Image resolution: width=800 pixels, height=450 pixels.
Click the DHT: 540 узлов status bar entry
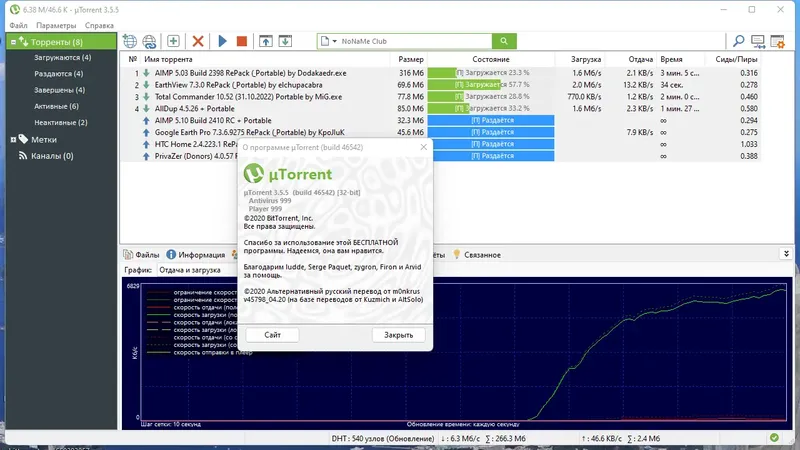[383, 438]
